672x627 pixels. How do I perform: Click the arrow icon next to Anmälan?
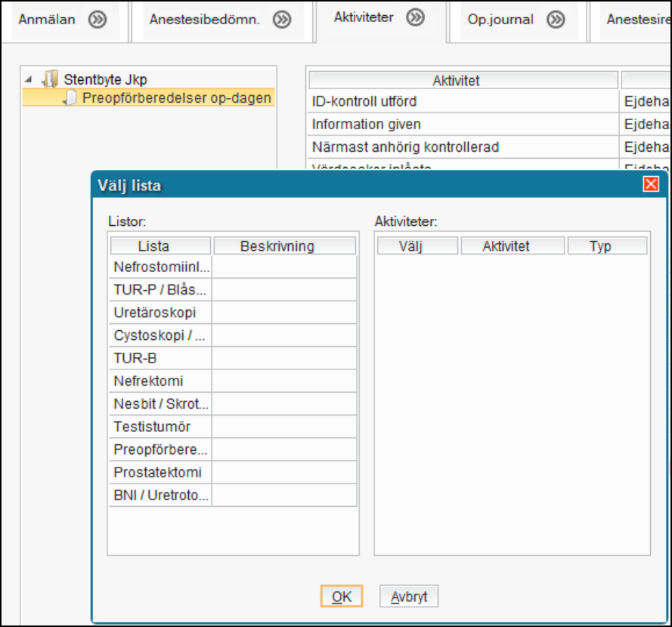[97, 20]
